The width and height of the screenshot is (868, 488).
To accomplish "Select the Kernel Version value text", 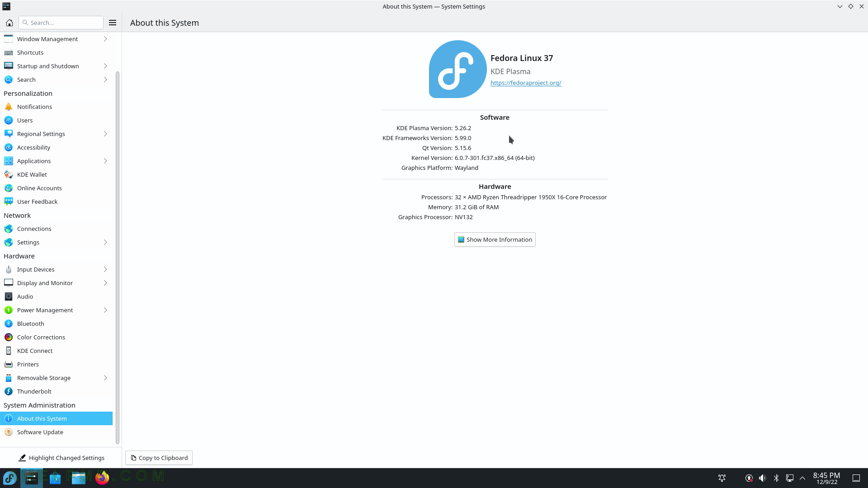I will click(495, 158).
